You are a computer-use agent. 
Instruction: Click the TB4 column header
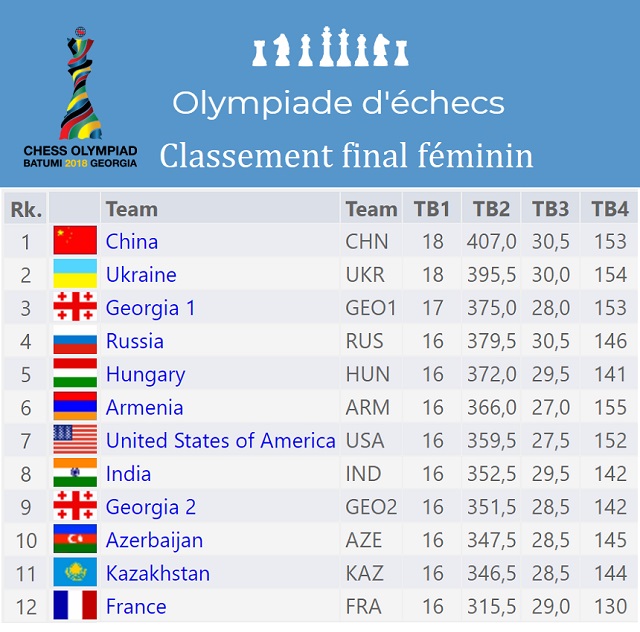[609, 209]
